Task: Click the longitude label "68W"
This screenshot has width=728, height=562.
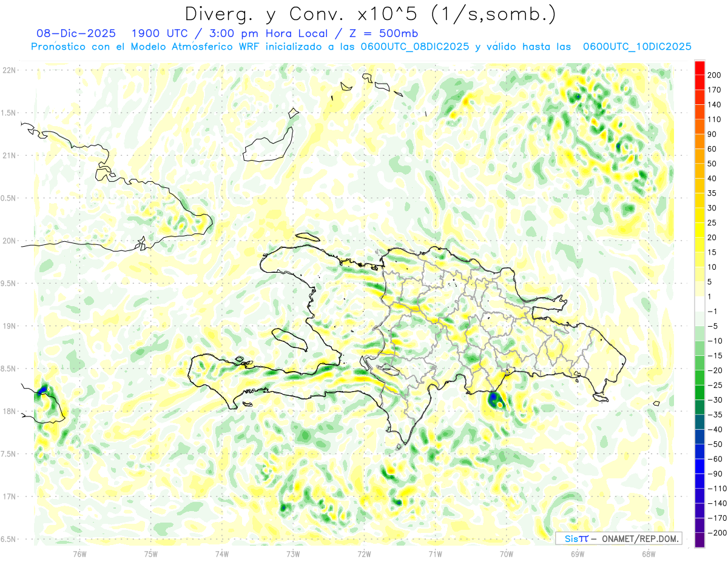Action: tap(648, 554)
